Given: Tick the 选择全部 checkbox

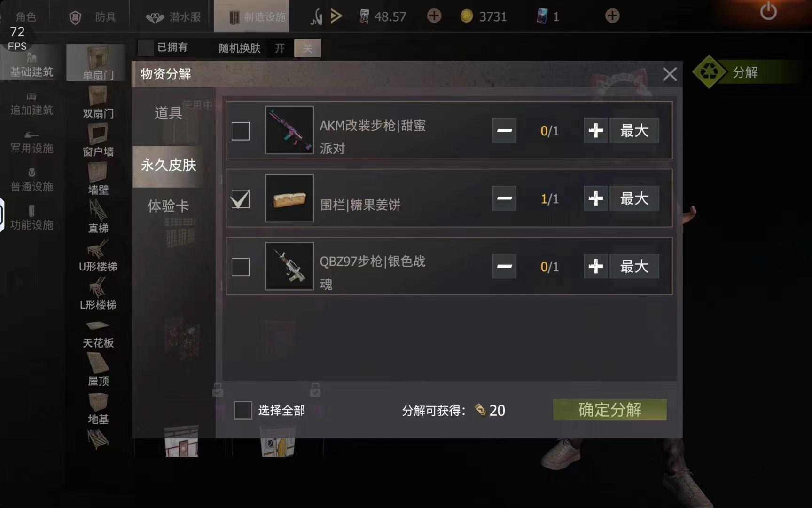Looking at the screenshot, I should [243, 410].
